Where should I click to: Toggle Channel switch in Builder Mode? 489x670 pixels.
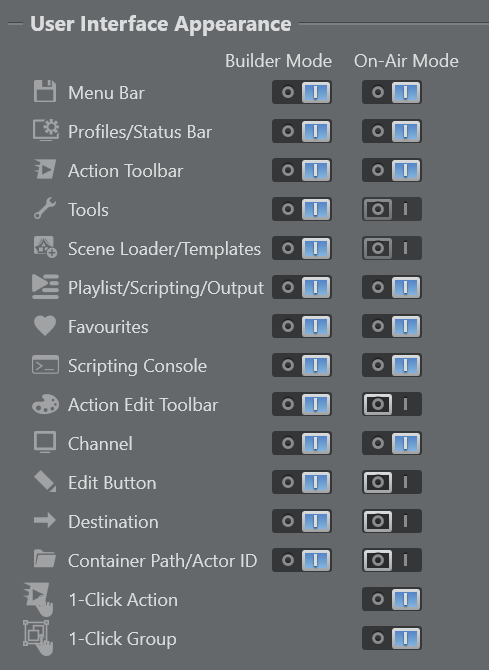[x=302, y=443]
